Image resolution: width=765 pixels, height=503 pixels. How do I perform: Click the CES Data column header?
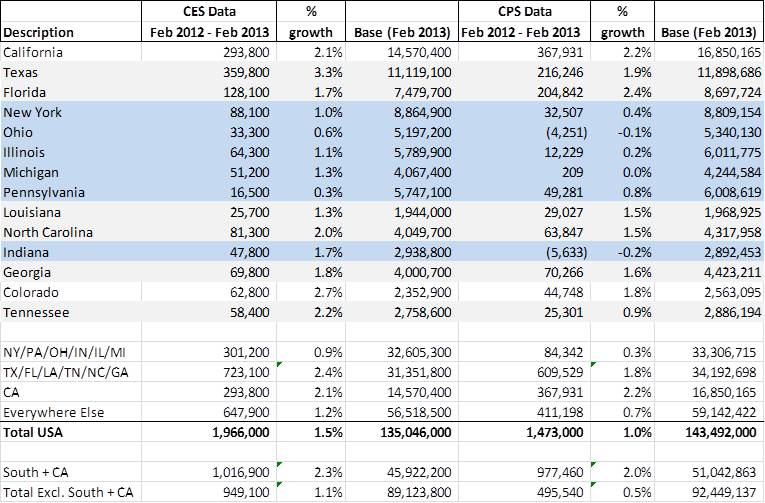pyautogui.click(x=209, y=11)
